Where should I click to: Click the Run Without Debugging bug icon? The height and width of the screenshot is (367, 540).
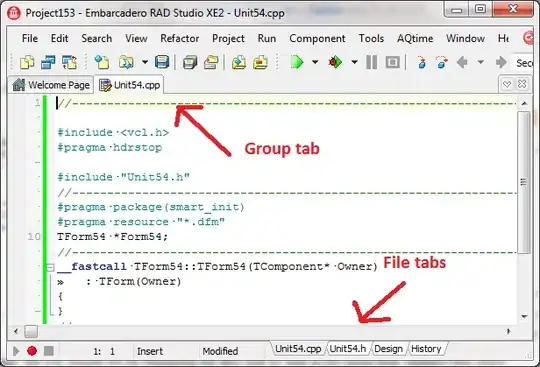click(335, 62)
